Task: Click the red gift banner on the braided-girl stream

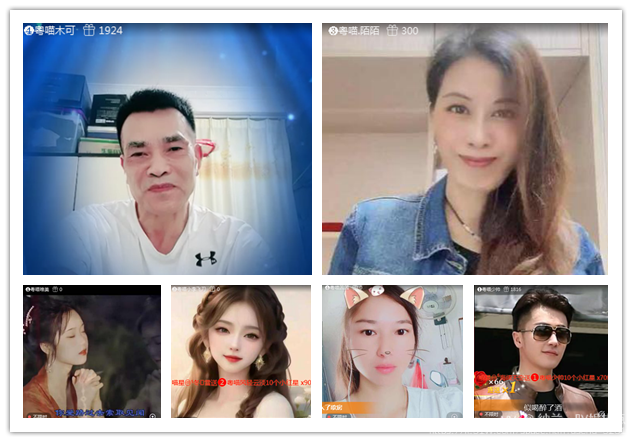Action: click(x=240, y=382)
